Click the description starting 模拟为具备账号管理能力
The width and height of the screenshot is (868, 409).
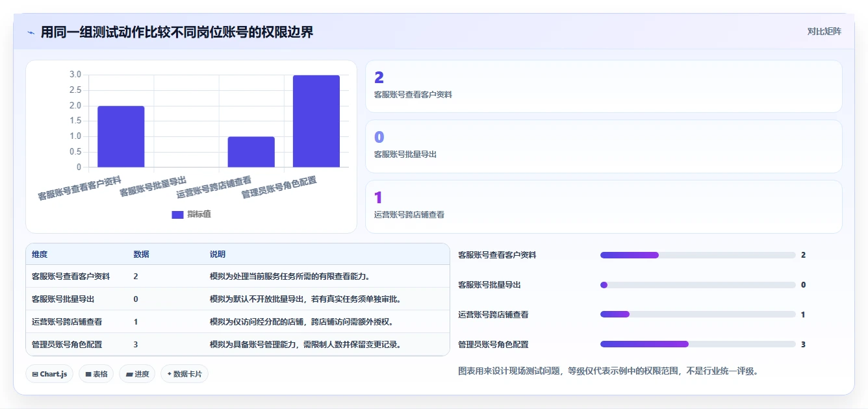pyautogui.click(x=305, y=344)
